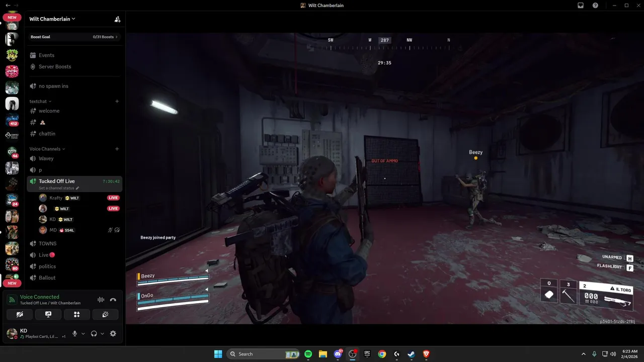Screen dimensions: 644x362
Task: Share your screen button
Action: (x=48, y=314)
